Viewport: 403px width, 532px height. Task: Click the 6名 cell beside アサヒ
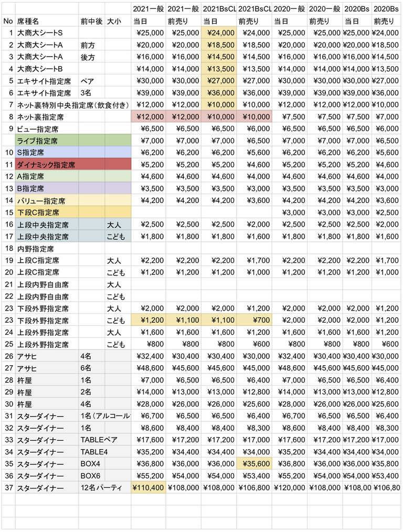coord(92,368)
